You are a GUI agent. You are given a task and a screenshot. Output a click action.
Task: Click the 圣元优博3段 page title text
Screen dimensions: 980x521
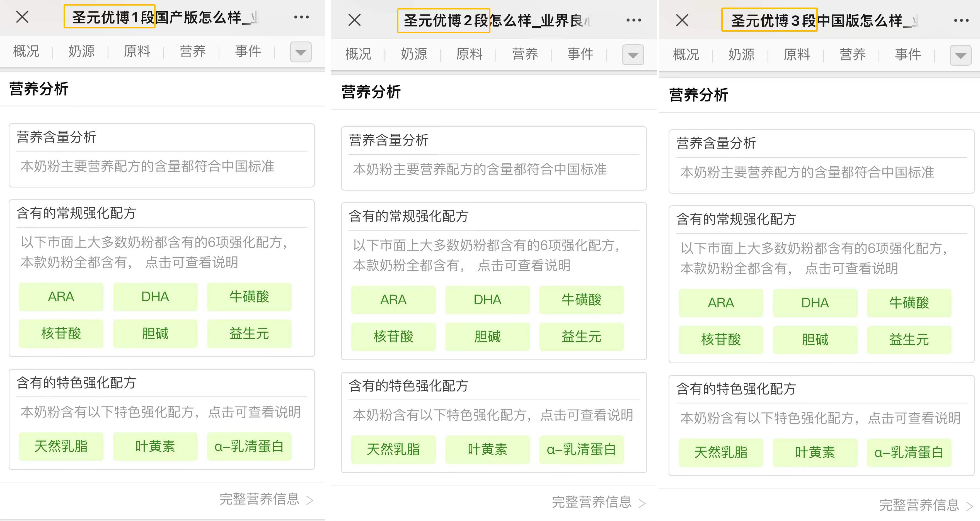tap(769, 21)
